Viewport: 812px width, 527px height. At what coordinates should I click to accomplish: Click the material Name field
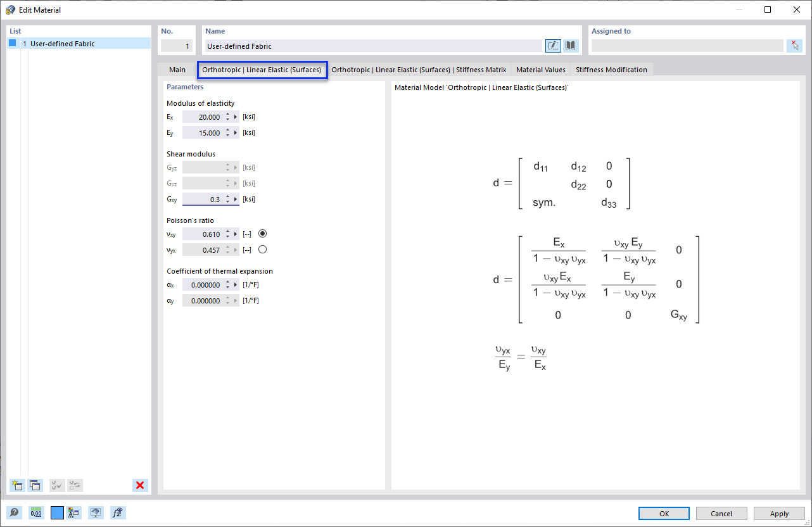(x=374, y=46)
